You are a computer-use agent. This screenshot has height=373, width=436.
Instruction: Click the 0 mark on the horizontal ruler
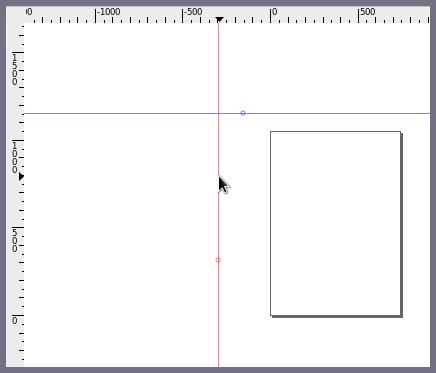click(x=274, y=12)
